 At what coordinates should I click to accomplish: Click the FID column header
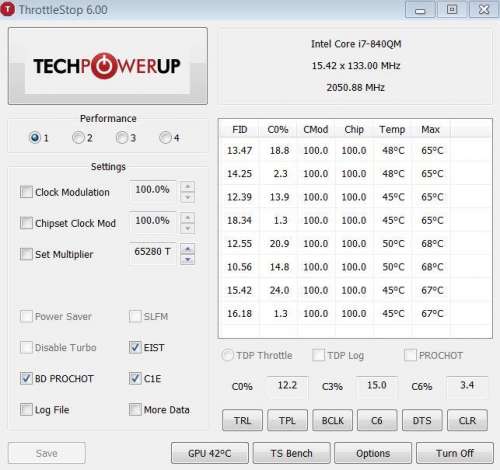tap(240, 129)
